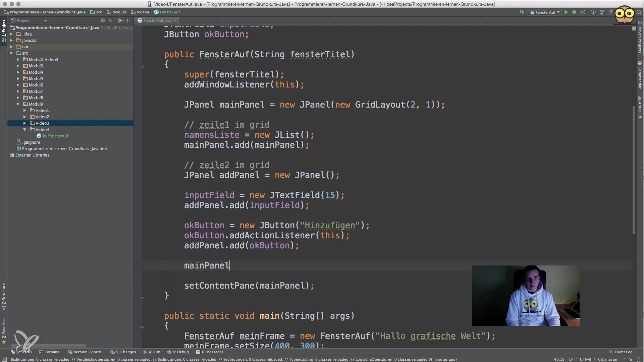Open the 5: Debug tool window
644x362 pixels.
(x=178, y=352)
